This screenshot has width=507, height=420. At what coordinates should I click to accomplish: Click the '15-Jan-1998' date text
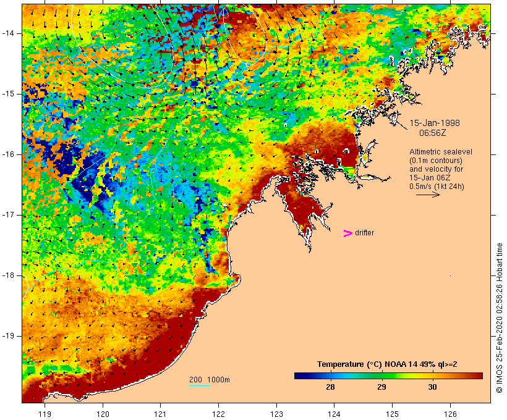click(x=435, y=123)
